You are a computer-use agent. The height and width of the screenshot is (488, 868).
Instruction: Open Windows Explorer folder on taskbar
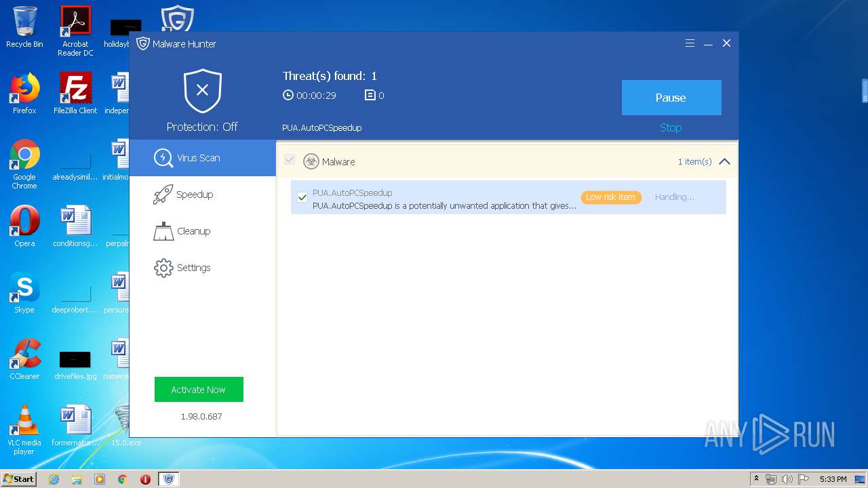pos(77,479)
